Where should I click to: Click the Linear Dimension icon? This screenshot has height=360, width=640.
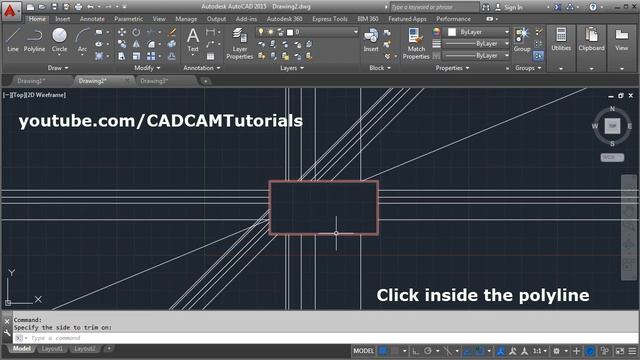click(x=210, y=32)
